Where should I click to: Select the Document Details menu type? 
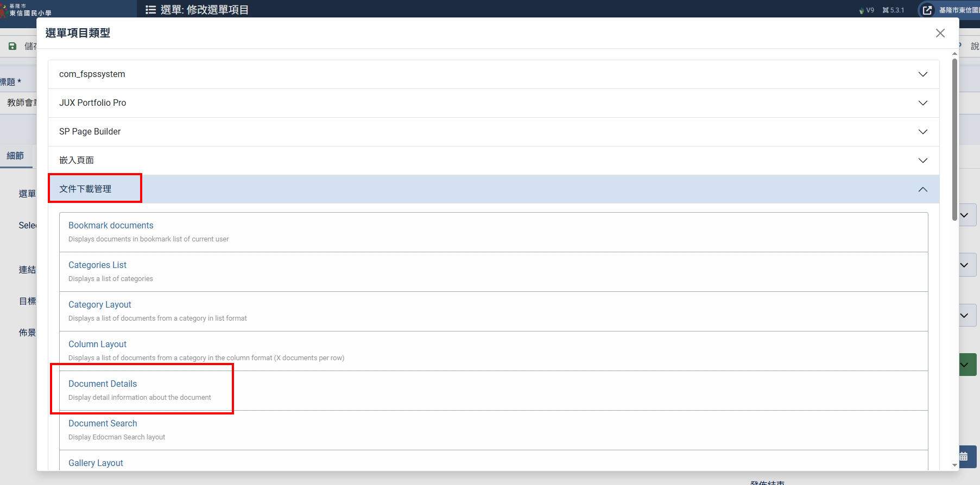(103, 384)
